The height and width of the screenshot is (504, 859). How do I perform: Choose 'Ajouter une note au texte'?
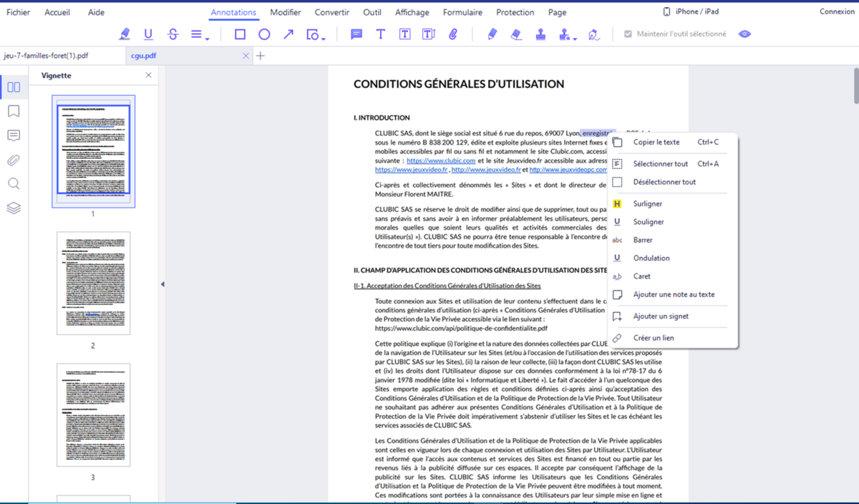672,294
